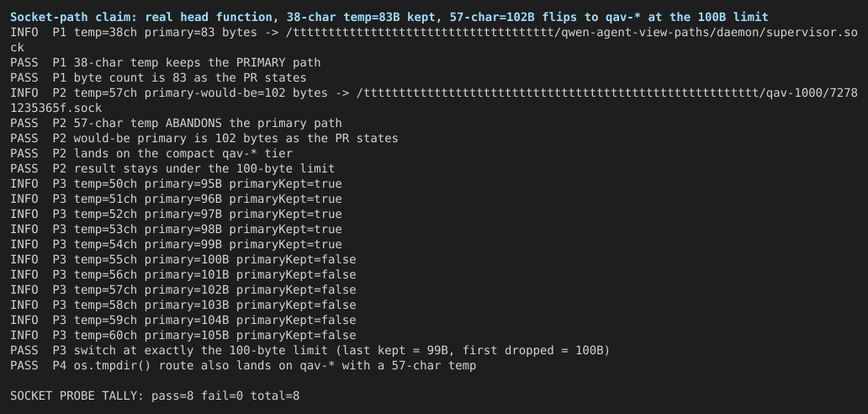
Task: Select the 'switch at exactly the 100-byte limit' line
Action: [x=310, y=350]
